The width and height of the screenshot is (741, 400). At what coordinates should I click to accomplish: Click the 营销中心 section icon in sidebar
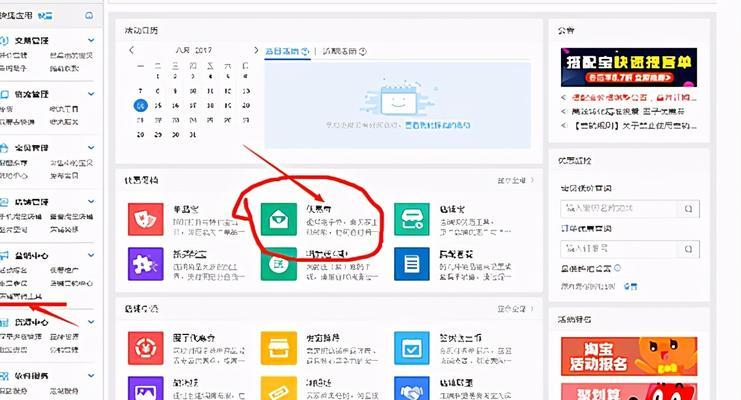4,255
